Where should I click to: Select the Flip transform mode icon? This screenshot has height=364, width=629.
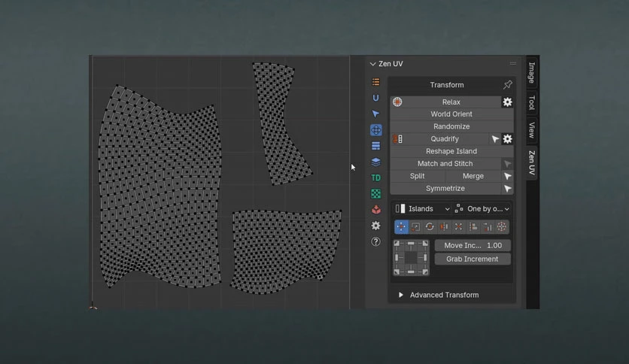coord(444,227)
